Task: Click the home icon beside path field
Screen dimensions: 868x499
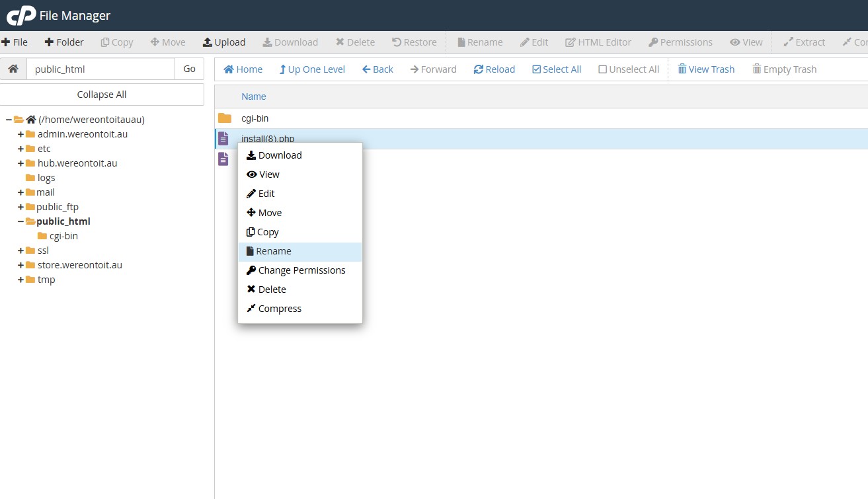Action: (x=13, y=69)
